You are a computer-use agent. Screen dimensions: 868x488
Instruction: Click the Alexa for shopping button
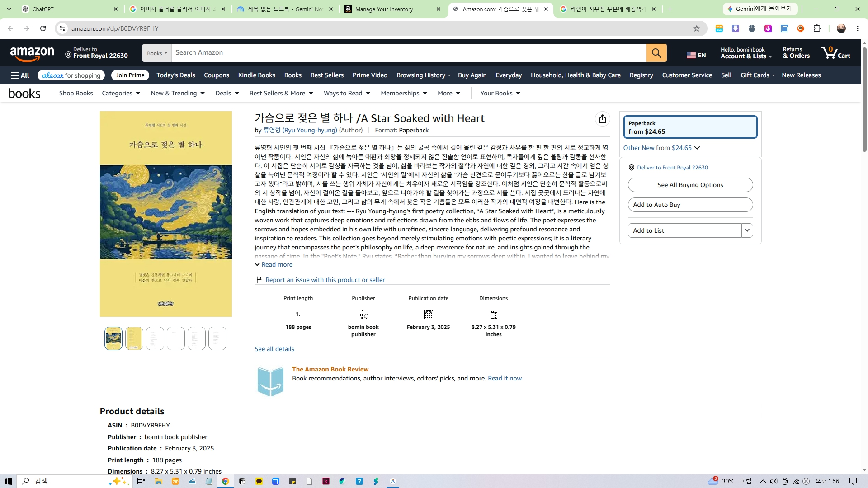(x=71, y=75)
